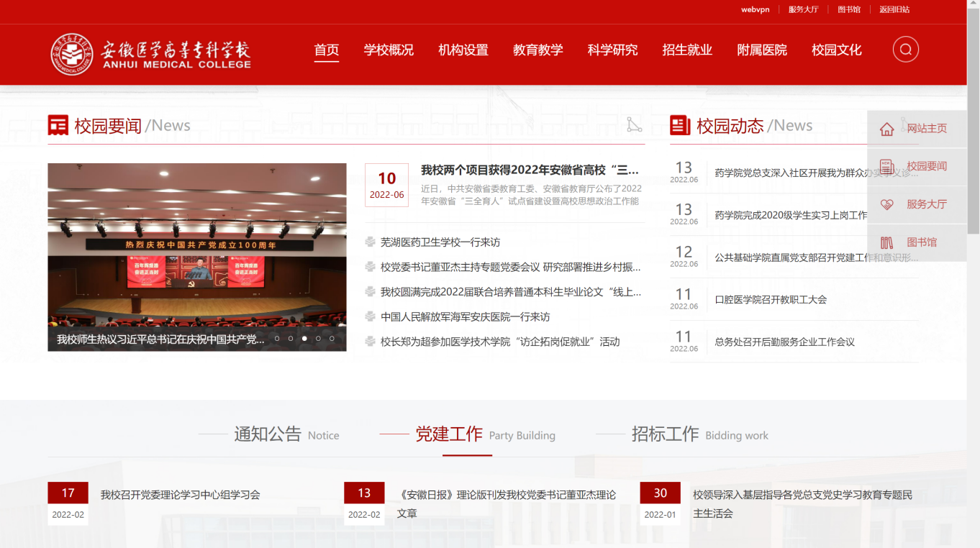Image resolution: width=980 pixels, height=548 pixels.
Task: Open the 附属医院 navigation menu
Action: (x=762, y=50)
